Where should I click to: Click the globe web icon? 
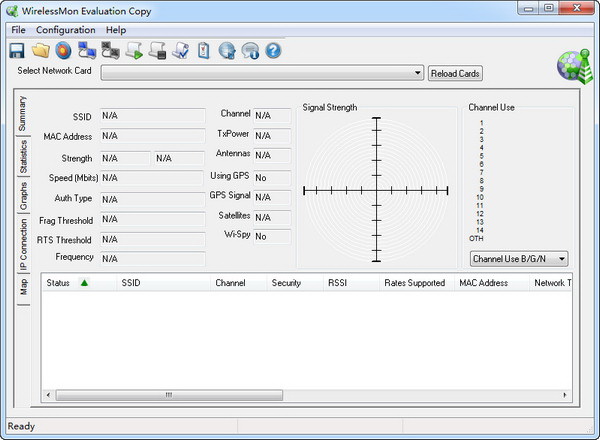227,51
